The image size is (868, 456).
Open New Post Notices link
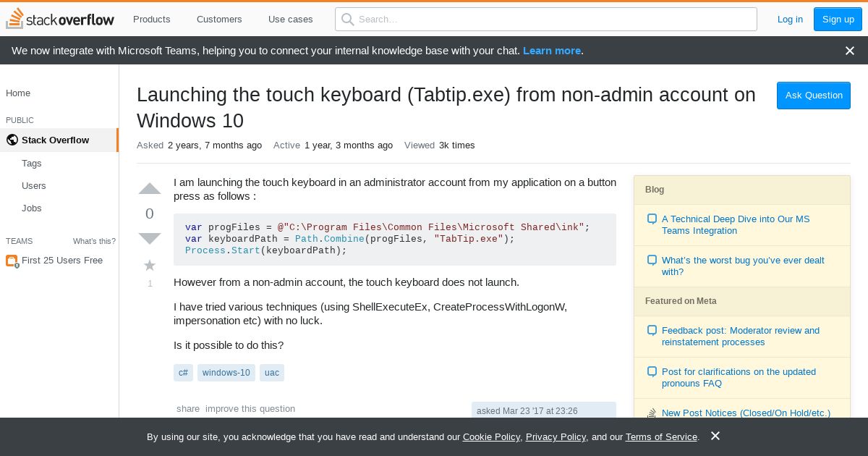746,413
